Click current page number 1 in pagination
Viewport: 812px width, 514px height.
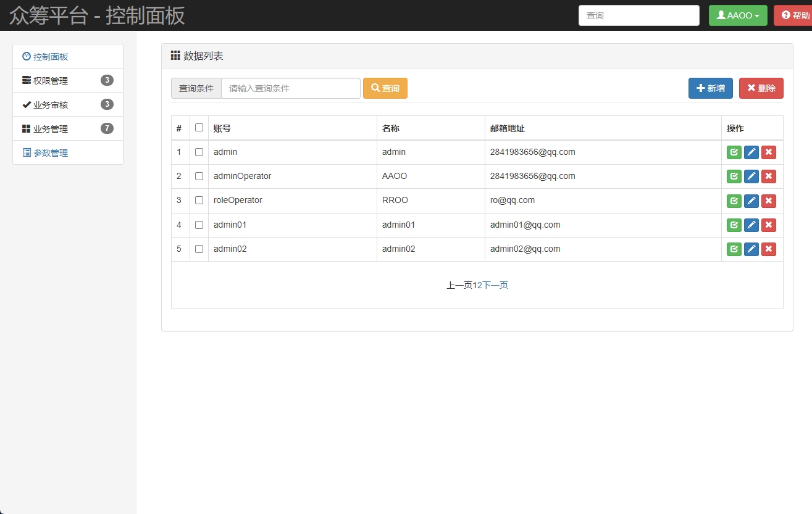[475, 285]
